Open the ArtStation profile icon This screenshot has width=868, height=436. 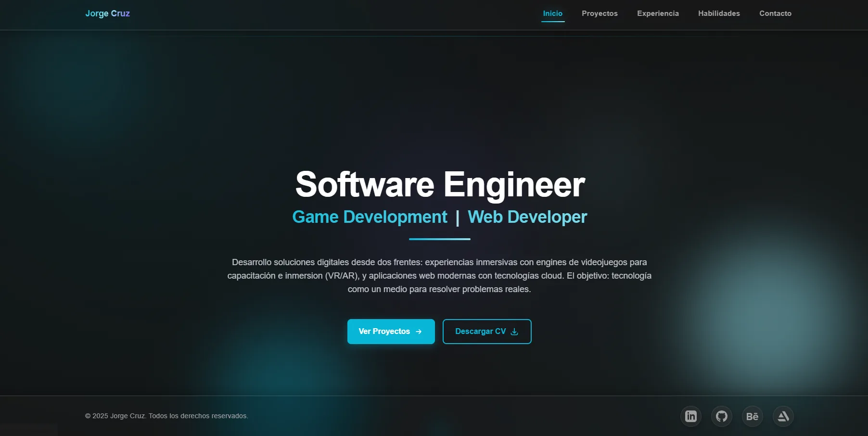tap(783, 416)
